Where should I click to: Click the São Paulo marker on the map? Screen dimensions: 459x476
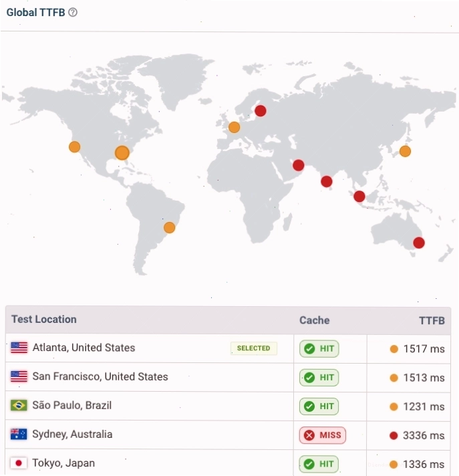tap(169, 227)
